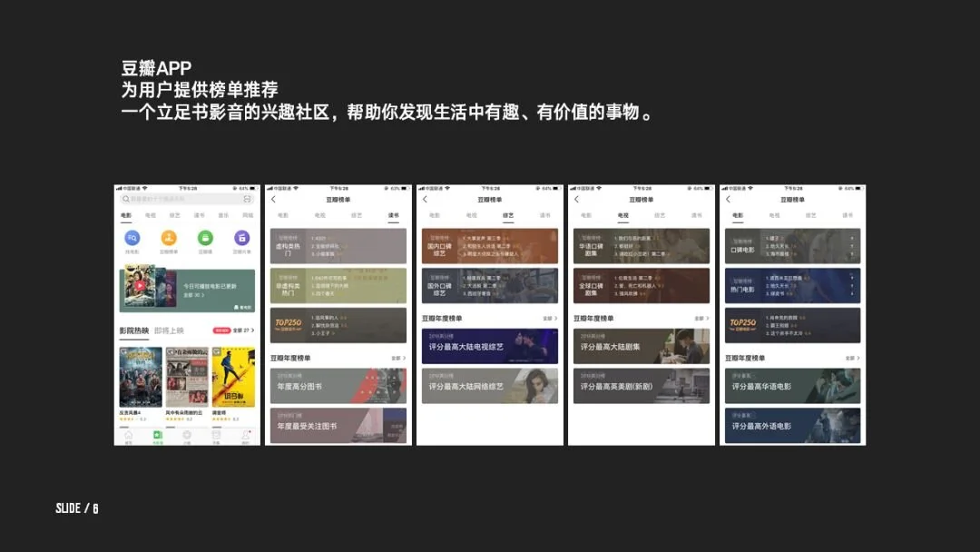
Task: Select 电视 tab above the 华语口碑剧集 card
Action: coord(623,215)
